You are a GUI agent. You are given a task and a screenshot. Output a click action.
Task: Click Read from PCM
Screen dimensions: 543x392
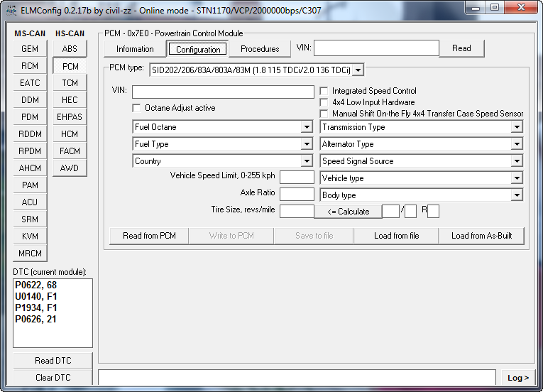click(x=149, y=236)
